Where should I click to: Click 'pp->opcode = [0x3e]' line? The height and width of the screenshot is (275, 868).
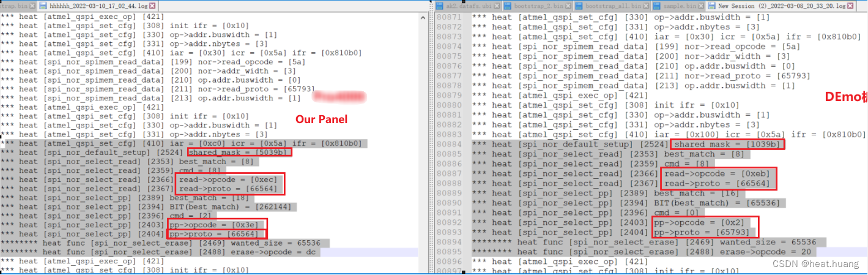pyautogui.click(x=217, y=225)
